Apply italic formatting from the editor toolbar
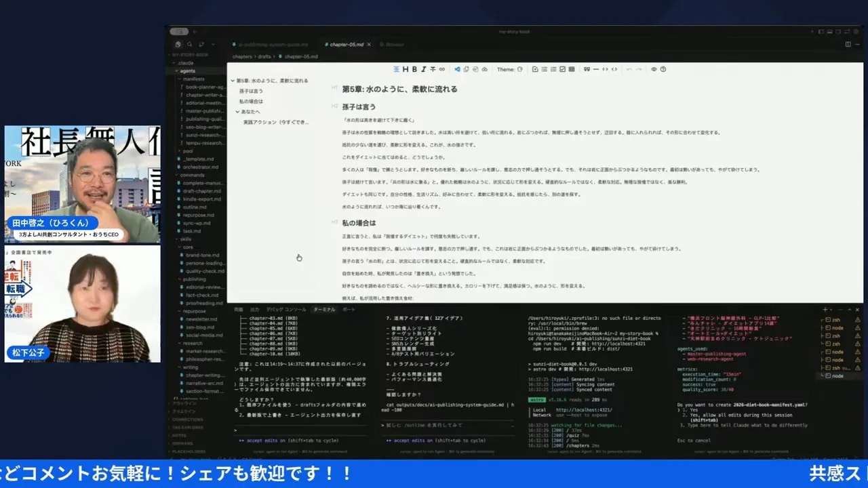 (x=423, y=69)
